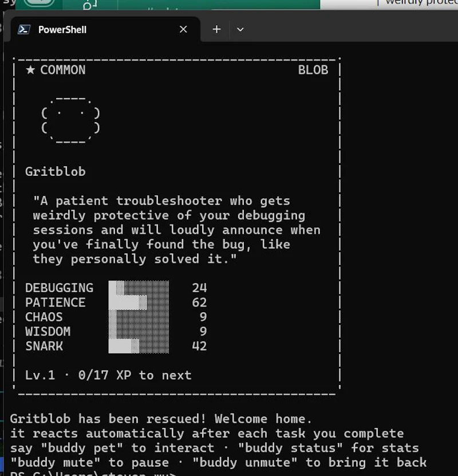Click the DEBUGGING stat label
Viewport: 458px width, 476px height.
59,288
